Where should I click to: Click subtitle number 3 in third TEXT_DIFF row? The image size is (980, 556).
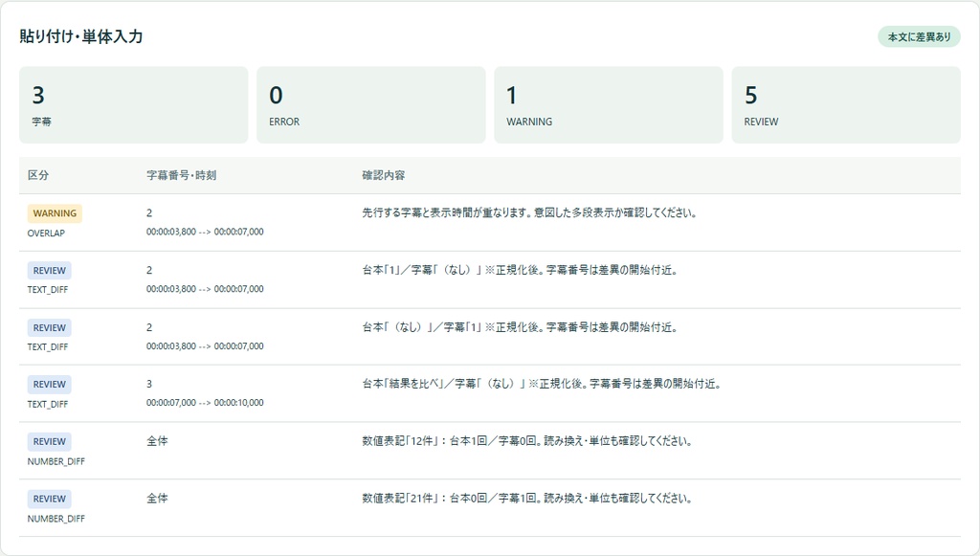pos(149,384)
